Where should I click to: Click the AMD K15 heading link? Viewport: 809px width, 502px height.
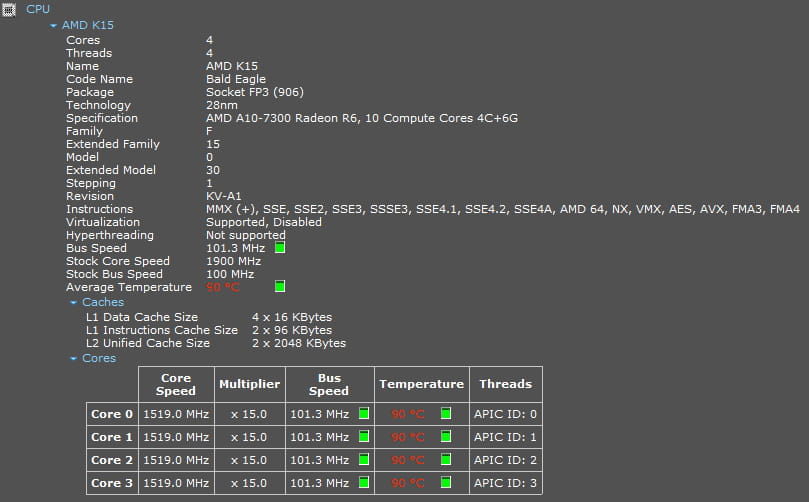tap(88, 25)
